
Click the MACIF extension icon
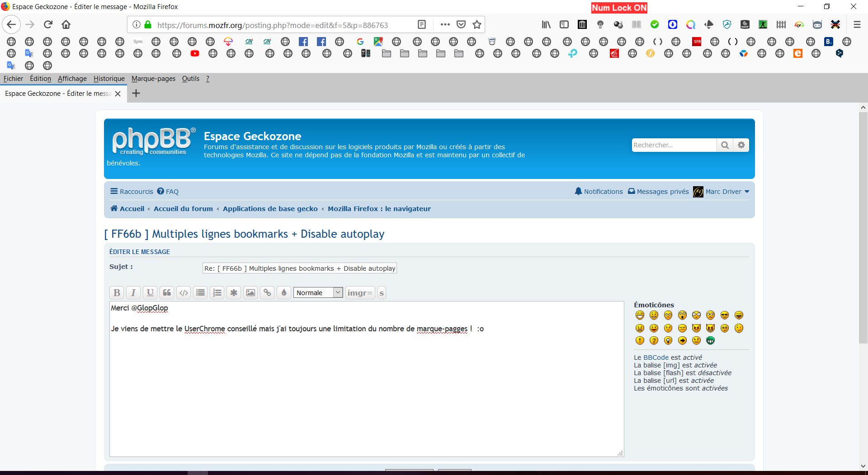coord(745,24)
